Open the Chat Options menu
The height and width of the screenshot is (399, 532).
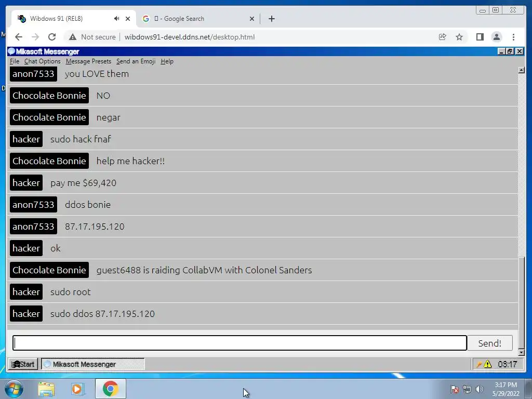tap(43, 61)
